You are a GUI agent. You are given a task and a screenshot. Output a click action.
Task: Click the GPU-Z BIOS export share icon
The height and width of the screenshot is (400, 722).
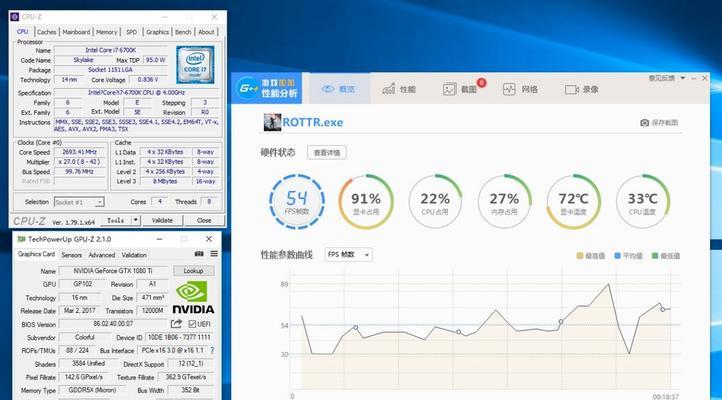coord(176,324)
